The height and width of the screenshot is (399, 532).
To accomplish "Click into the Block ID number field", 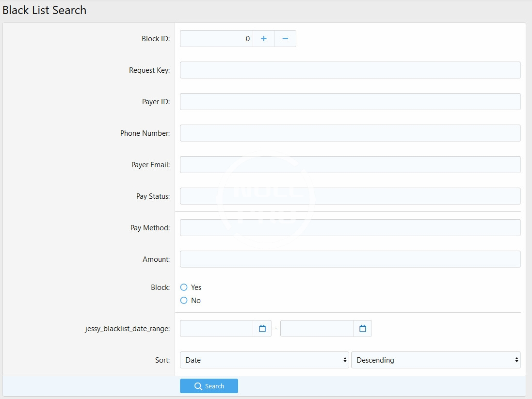I will point(216,39).
